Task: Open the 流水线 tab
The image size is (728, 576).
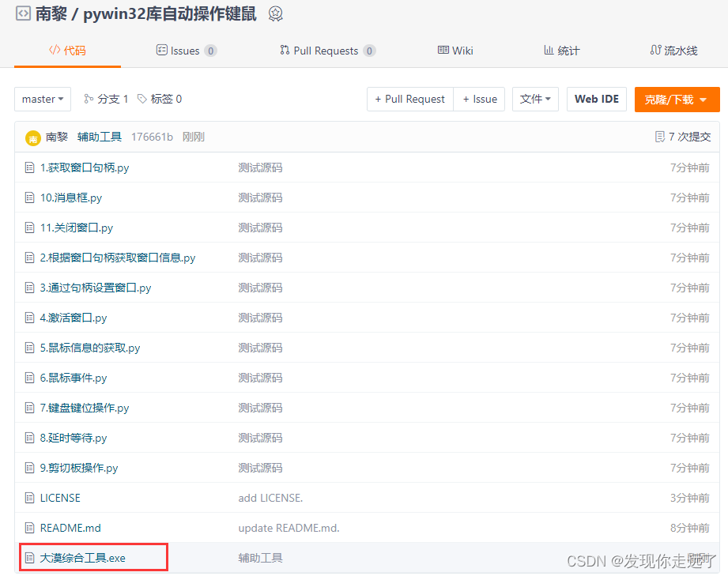Action: click(673, 51)
